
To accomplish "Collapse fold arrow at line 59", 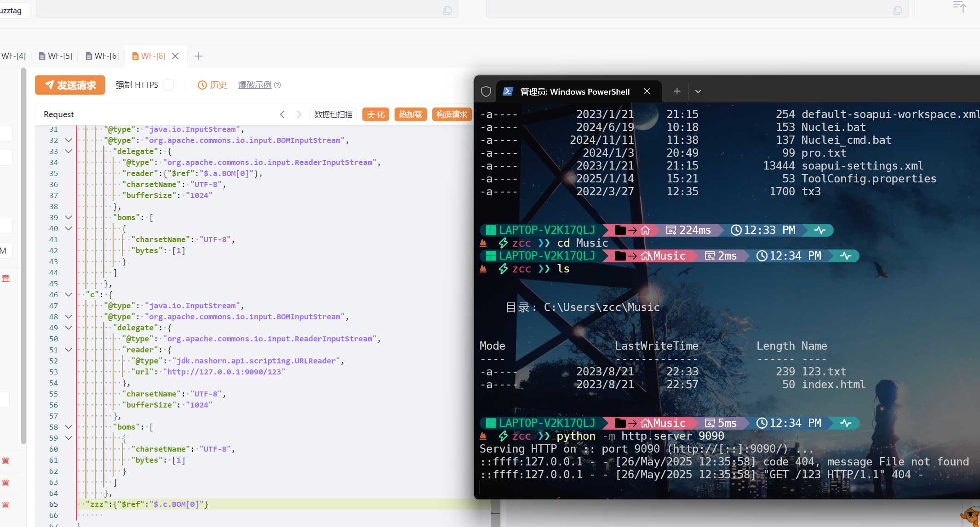I will 69,438.
